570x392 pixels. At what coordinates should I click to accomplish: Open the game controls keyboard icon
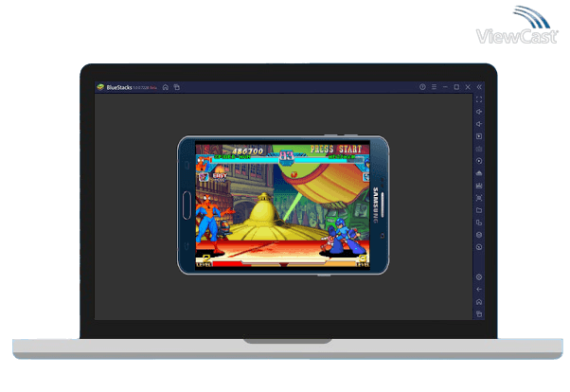coord(479,149)
